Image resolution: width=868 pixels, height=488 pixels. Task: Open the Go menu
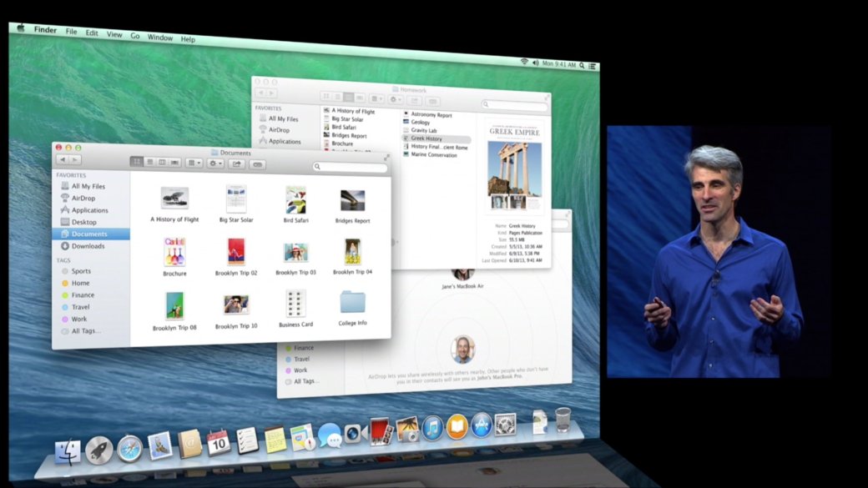pos(135,35)
